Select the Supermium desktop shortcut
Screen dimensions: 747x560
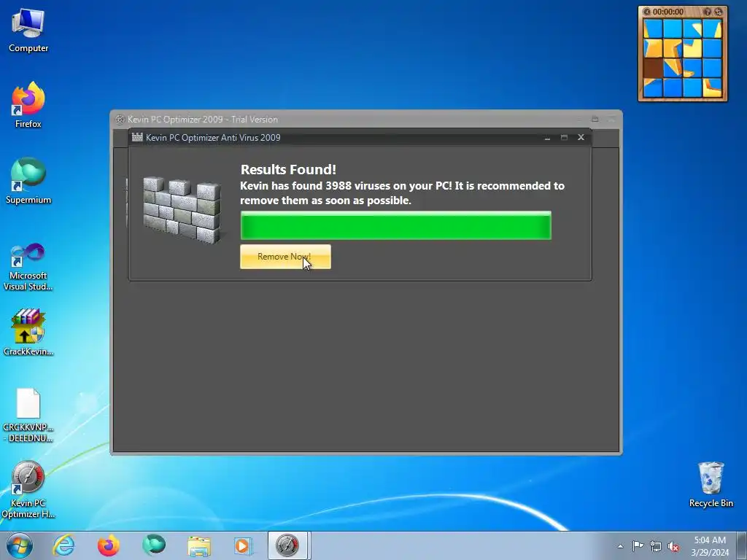(x=28, y=182)
